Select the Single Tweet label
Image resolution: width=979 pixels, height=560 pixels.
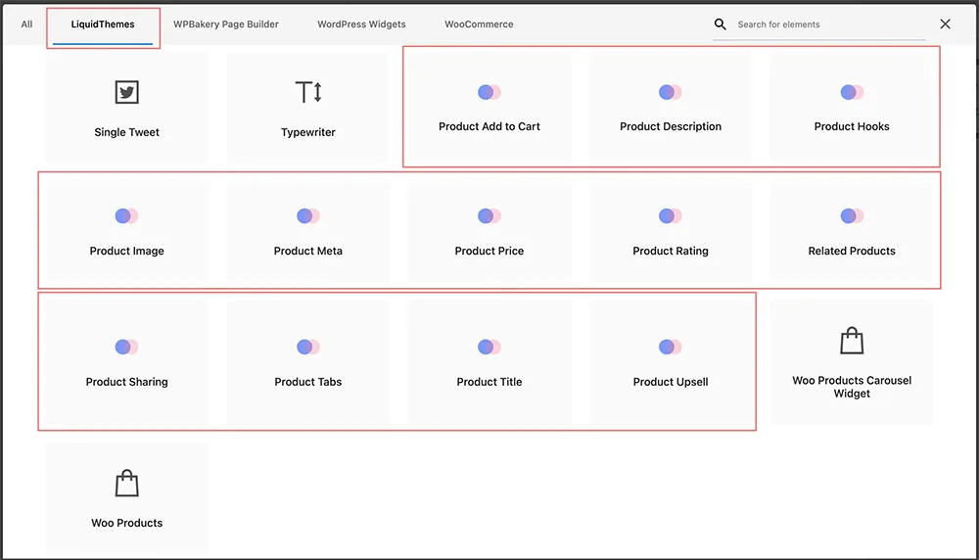point(126,132)
